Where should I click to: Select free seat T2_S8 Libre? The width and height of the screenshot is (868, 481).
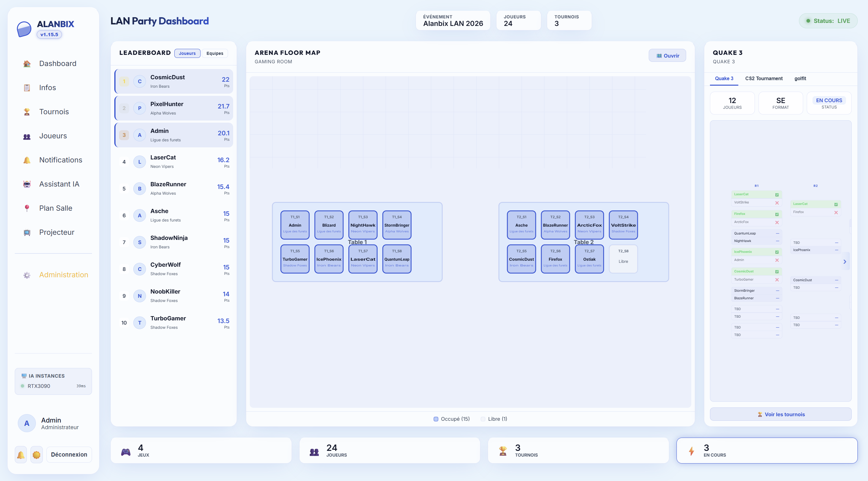[x=623, y=259]
